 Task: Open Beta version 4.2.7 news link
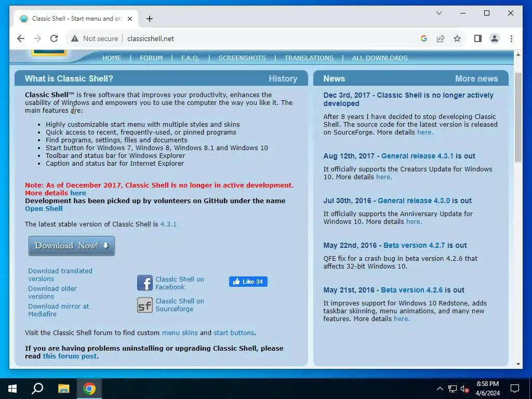point(414,246)
